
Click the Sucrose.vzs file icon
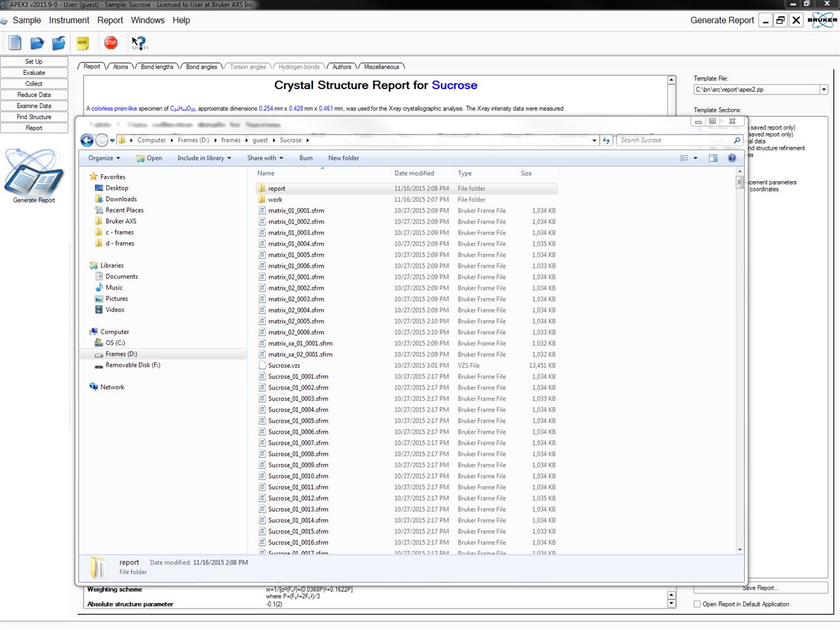click(x=262, y=366)
